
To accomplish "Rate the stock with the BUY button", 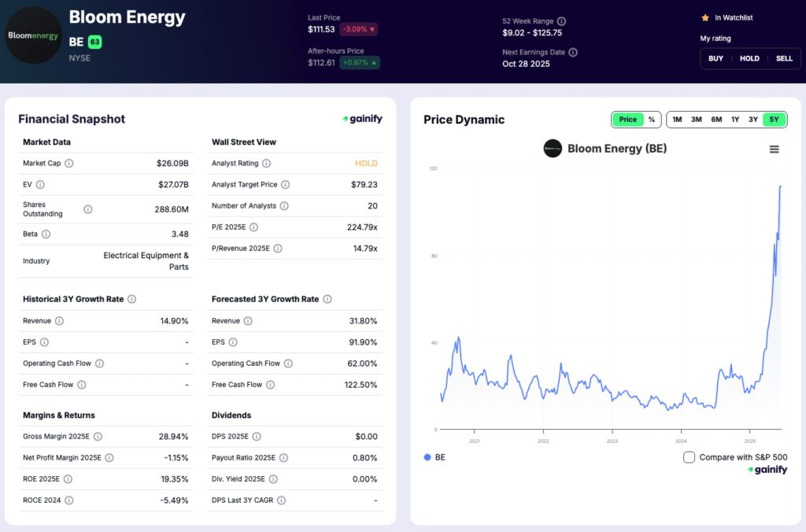I will 715,58.
